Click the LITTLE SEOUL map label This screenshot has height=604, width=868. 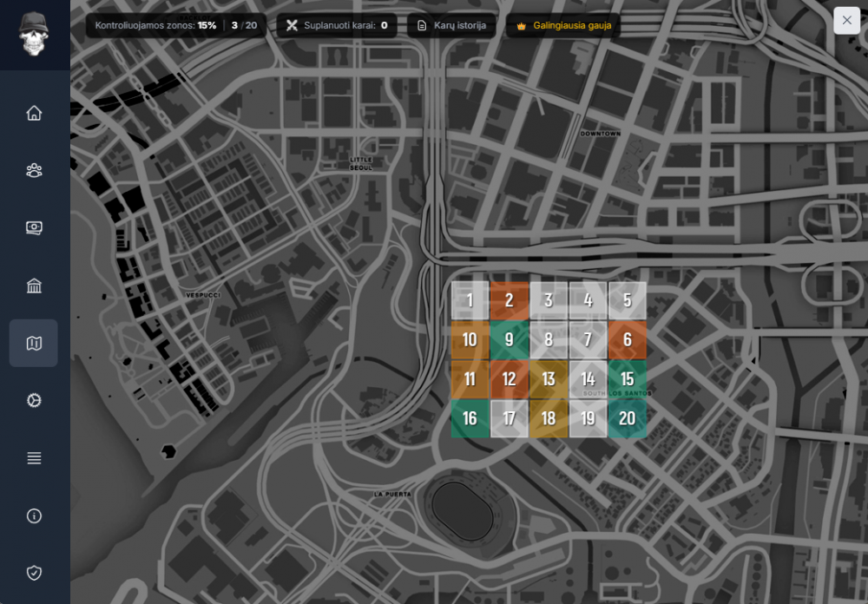361,163
